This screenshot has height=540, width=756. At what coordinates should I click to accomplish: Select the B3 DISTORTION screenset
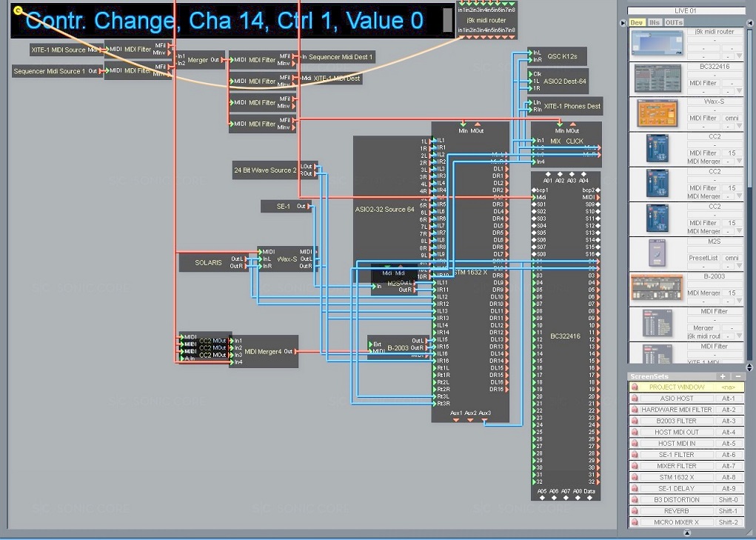coord(676,500)
